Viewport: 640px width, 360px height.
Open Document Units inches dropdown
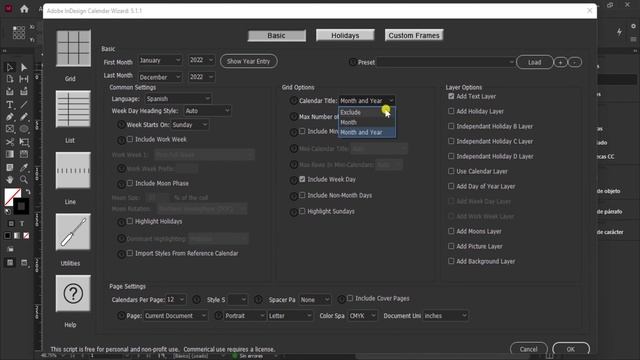[x=445, y=316]
